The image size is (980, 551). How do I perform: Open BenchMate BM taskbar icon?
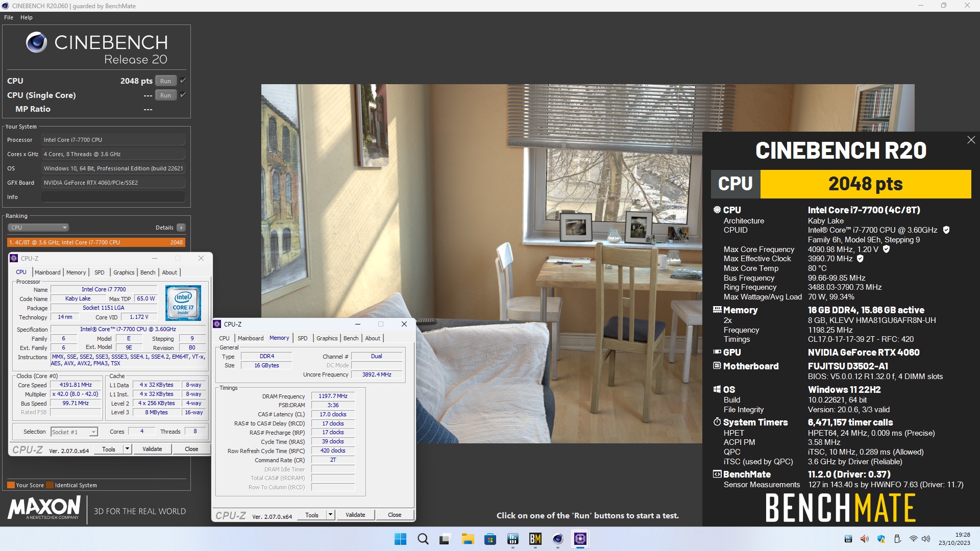click(x=535, y=539)
